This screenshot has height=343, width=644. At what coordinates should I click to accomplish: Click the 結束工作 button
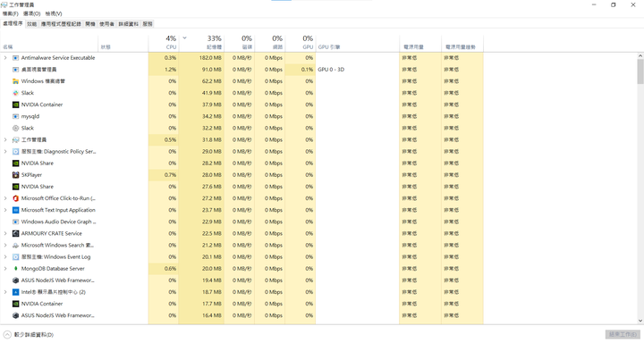pos(623,334)
